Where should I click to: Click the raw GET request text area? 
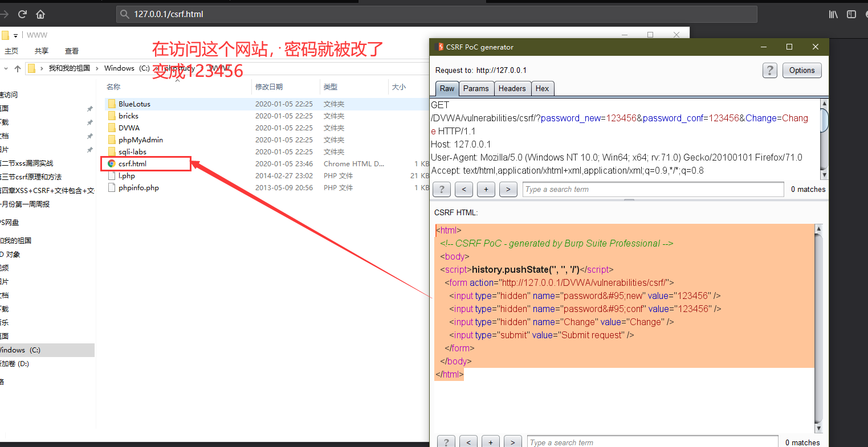tap(625, 138)
